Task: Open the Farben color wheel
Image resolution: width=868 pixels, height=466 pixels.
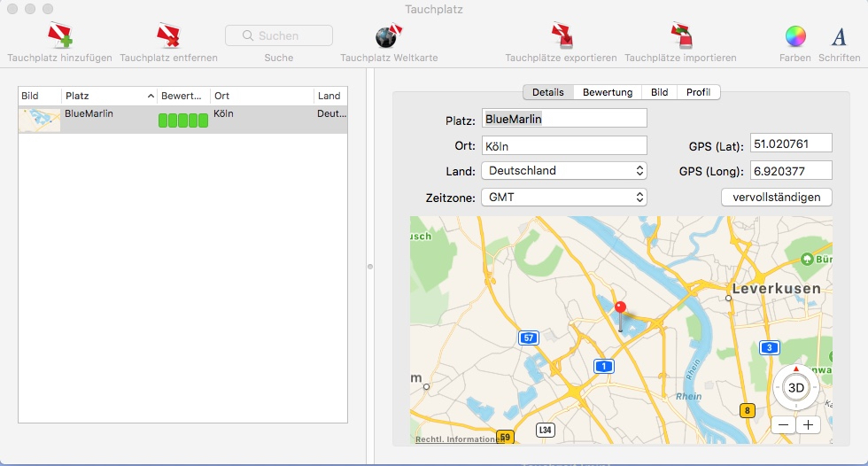Action: tap(795, 36)
